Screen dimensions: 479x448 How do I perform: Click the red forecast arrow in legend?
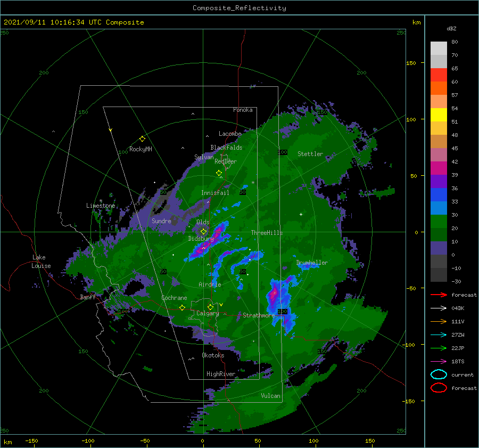point(439,295)
